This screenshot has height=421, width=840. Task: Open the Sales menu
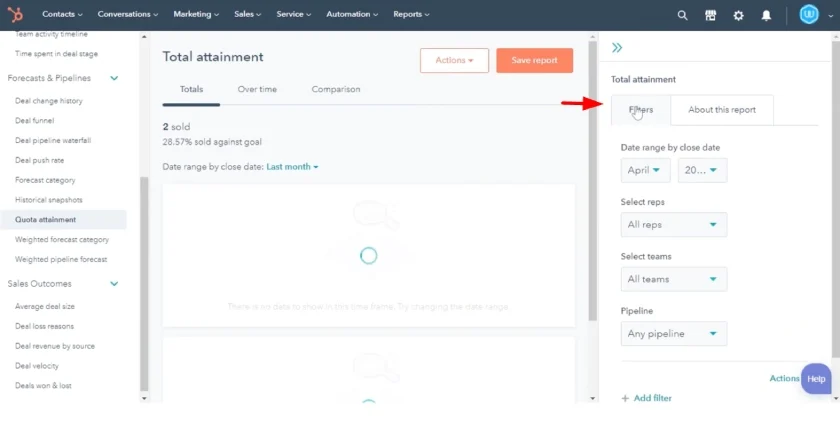pos(248,14)
